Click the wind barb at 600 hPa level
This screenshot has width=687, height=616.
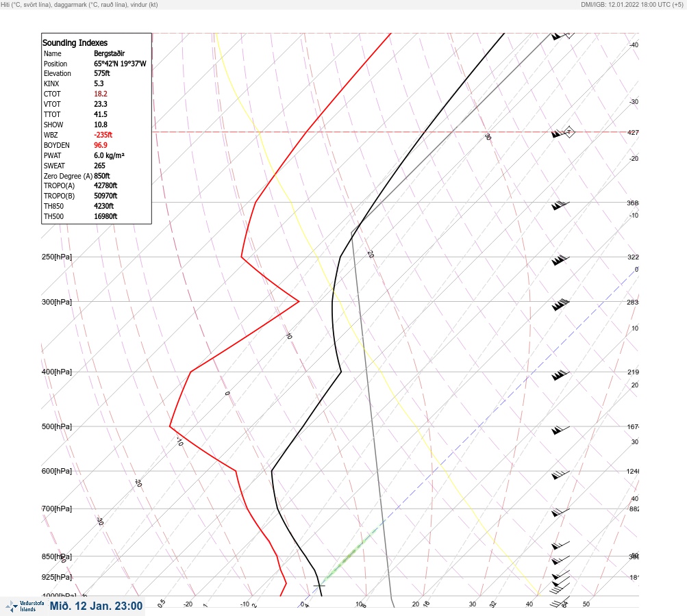click(560, 474)
